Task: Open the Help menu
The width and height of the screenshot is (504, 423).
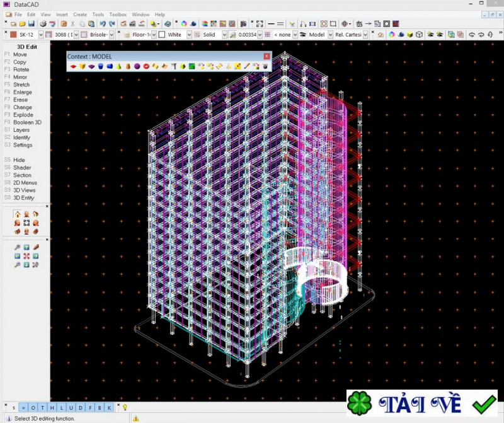Action: pos(160,14)
